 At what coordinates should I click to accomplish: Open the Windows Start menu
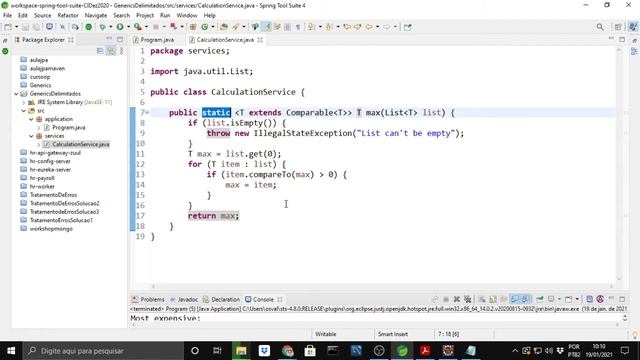[11, 351]
